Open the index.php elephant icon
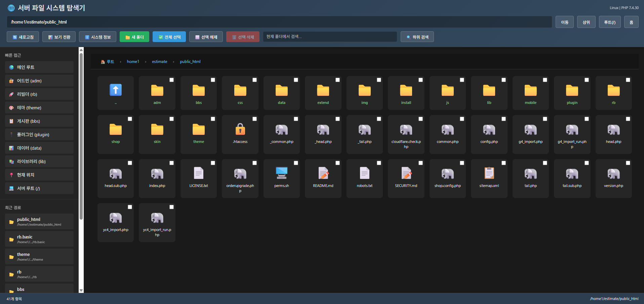This screenshot has height=304, width=644. 157,174
